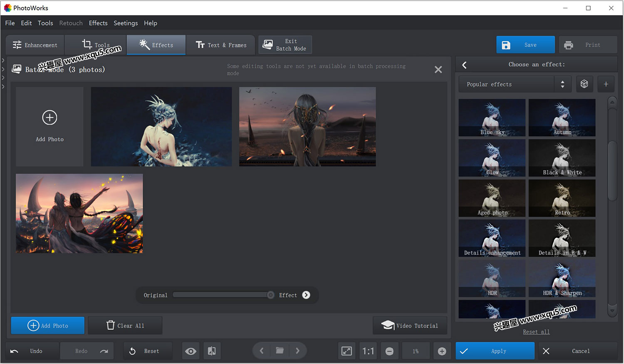Open the Video Tutorial
This screenshot has width=624, height=364.
tap(410, 326)
